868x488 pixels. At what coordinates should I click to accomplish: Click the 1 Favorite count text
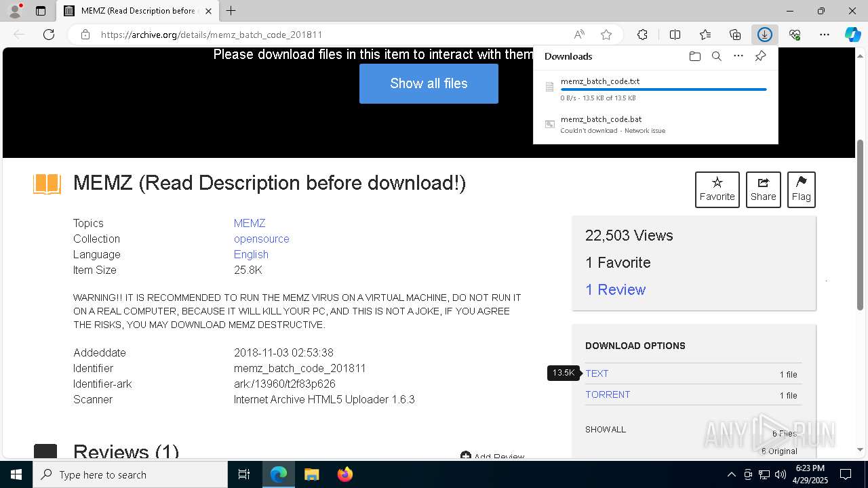(x=618, y=262)
